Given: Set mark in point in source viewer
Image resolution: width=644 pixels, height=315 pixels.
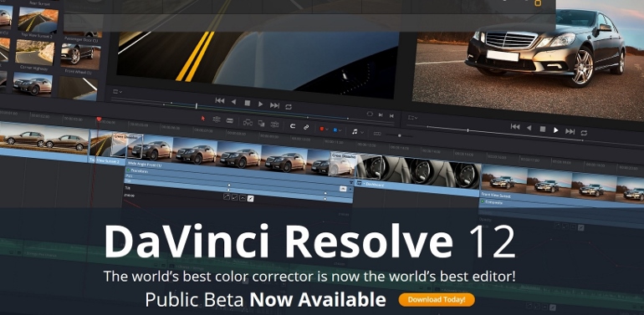Looking at the screenshot, I should [381, 115].
